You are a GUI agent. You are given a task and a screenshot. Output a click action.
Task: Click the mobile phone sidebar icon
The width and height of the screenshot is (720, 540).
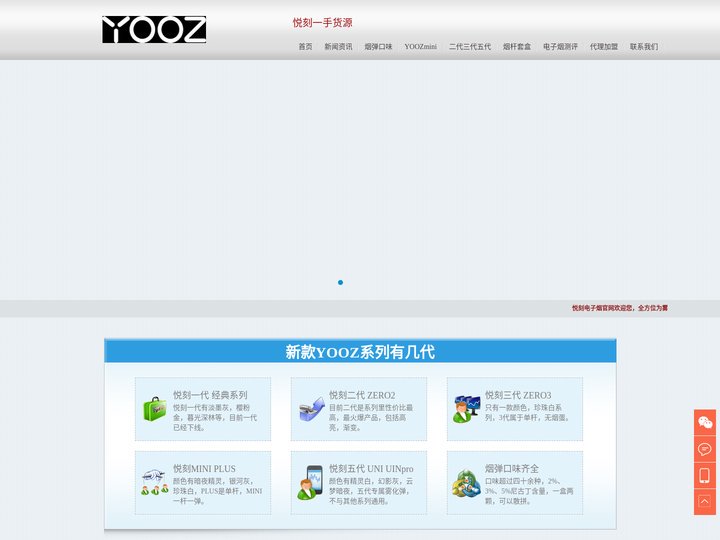(705, 475)
